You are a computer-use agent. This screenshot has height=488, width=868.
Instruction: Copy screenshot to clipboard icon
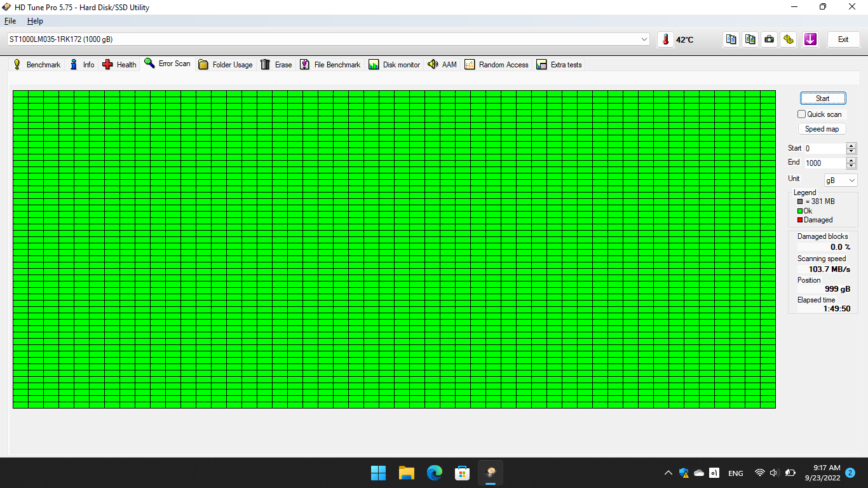(750, 39)
